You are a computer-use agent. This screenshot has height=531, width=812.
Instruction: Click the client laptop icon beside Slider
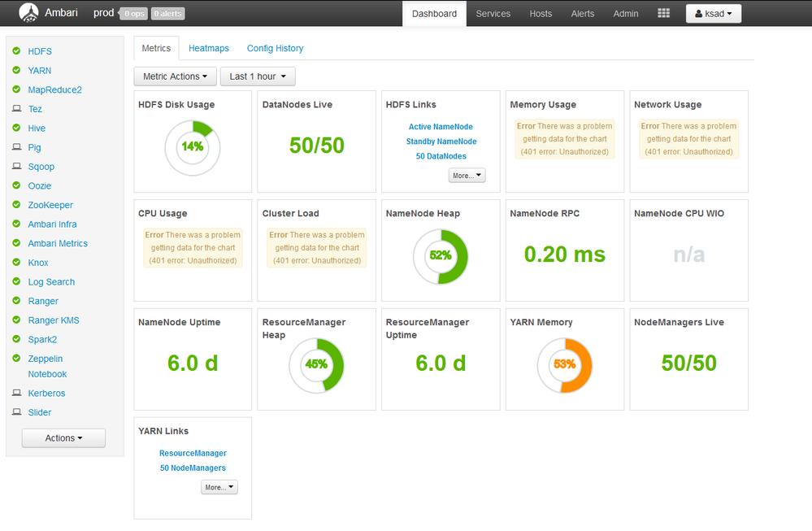[16, 411]
